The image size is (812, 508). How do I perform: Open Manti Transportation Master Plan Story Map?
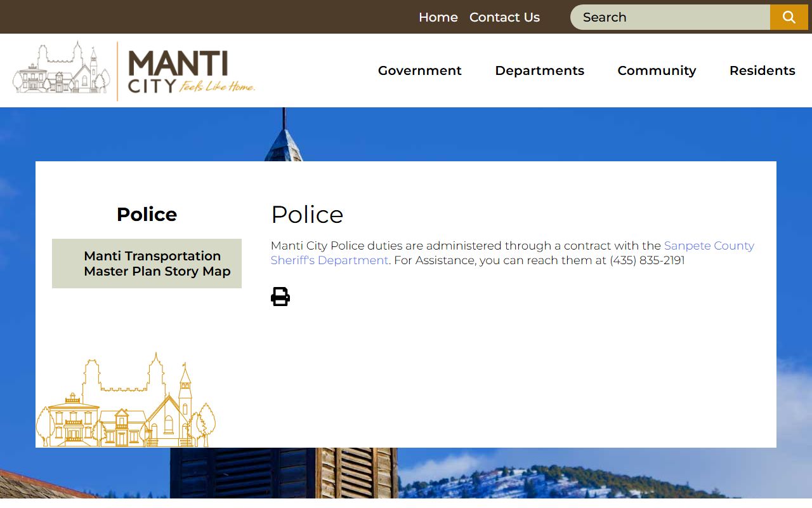pyautogui.click(x=147, y=264)
